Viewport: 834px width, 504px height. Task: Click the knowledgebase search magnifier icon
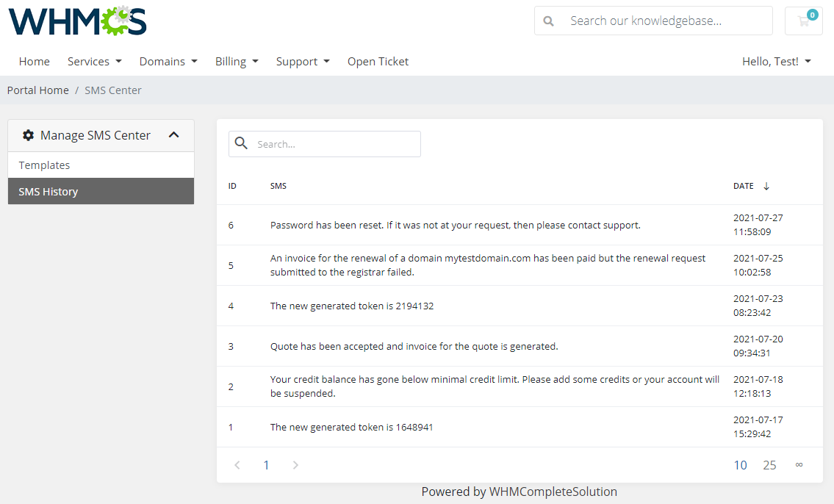point(548,21)
